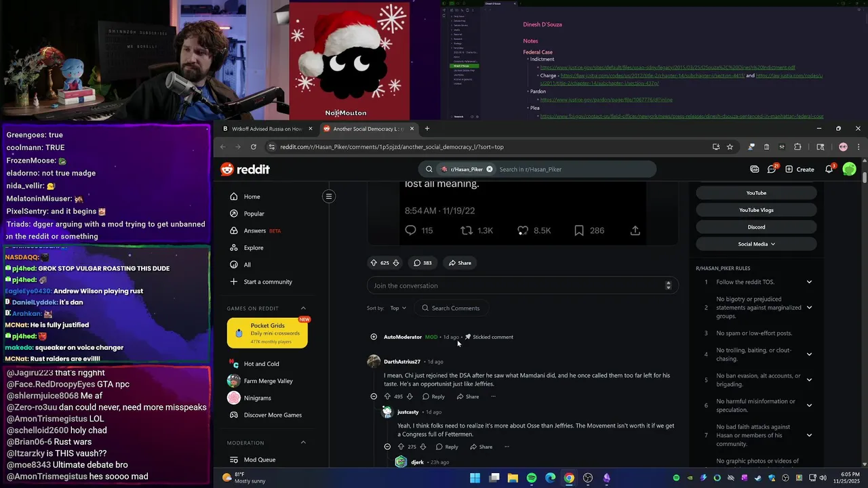Screen dimensions: 868x488
Task: Open the Windows Start button
Action: pos(475,478)
